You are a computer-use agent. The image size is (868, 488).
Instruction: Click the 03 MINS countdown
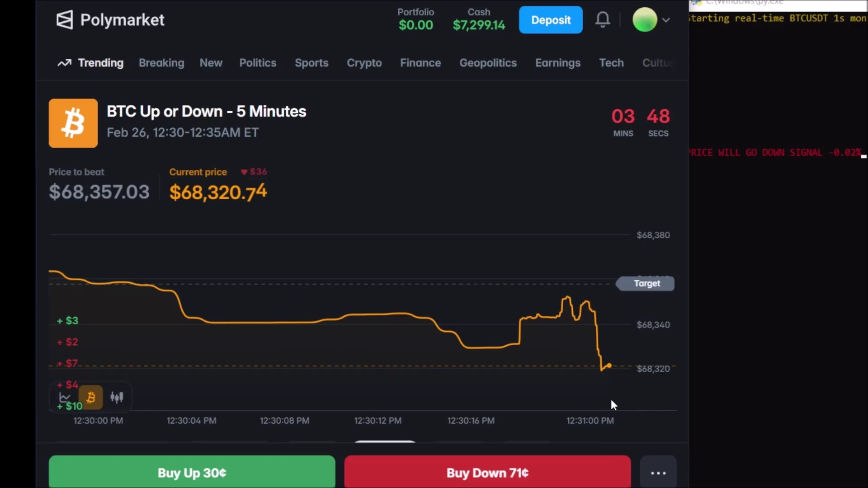pos(623,122)
